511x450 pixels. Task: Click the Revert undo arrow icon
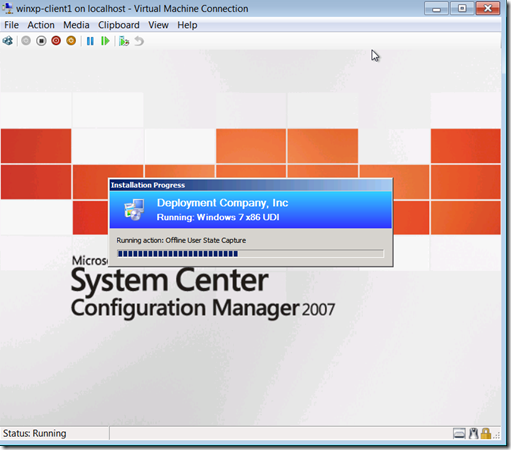pos(139,41)
